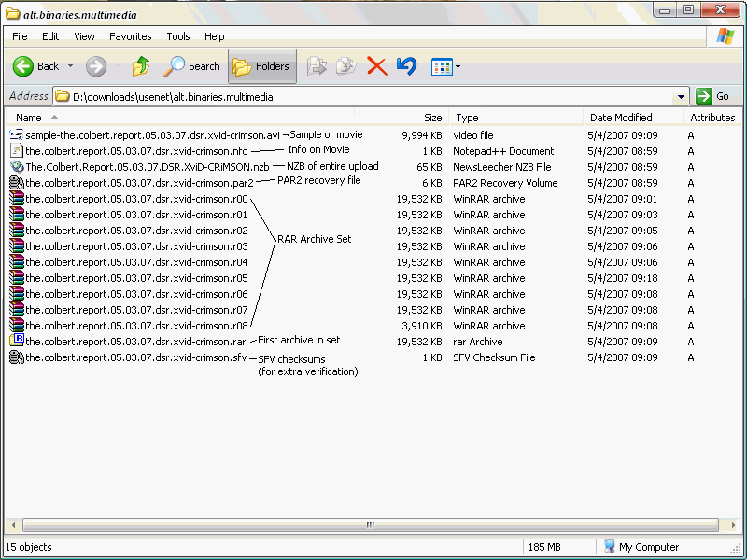Screen dimensions: 747x560
Task: Open the View menu
Action: (x=84, y=36)
